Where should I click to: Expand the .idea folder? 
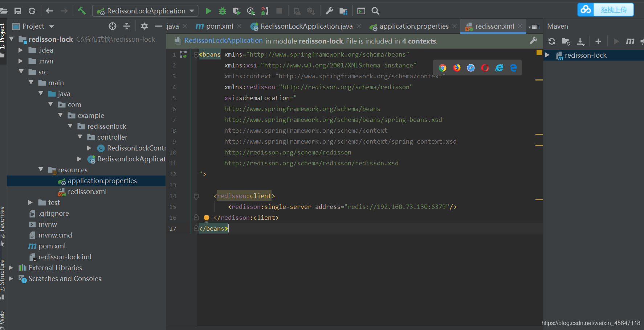21,50
